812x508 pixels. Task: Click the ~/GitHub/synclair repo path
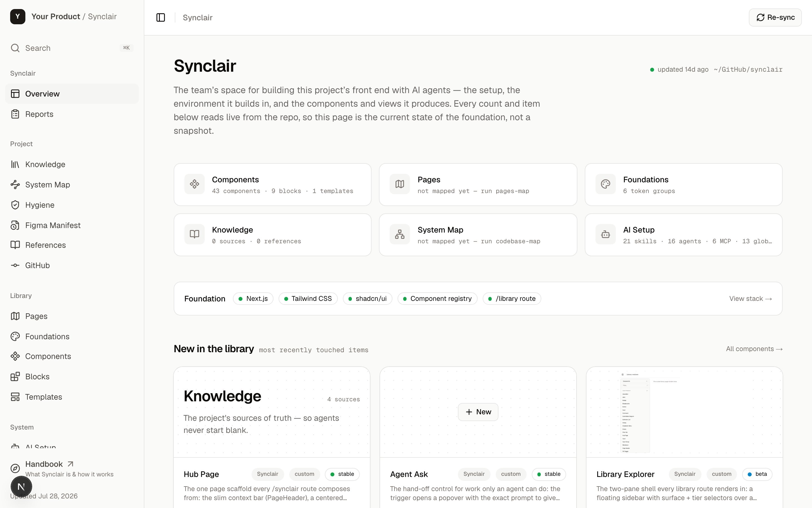coord(748,69)
